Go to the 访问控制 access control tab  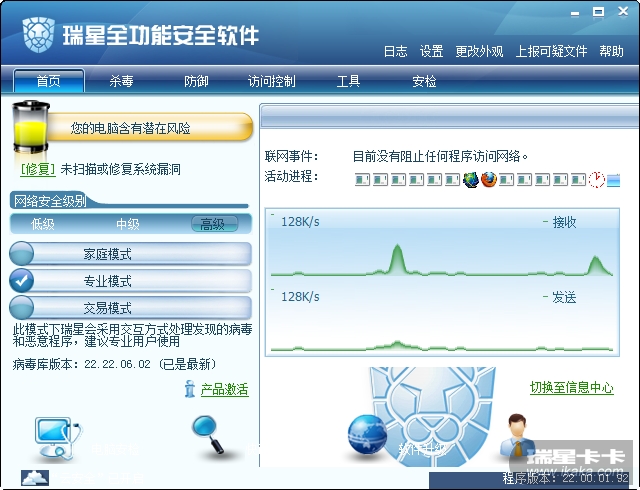(x=272, y=81)
